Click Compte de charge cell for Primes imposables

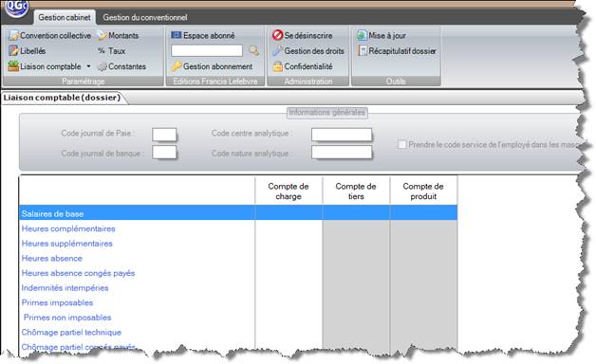point(289,302)
